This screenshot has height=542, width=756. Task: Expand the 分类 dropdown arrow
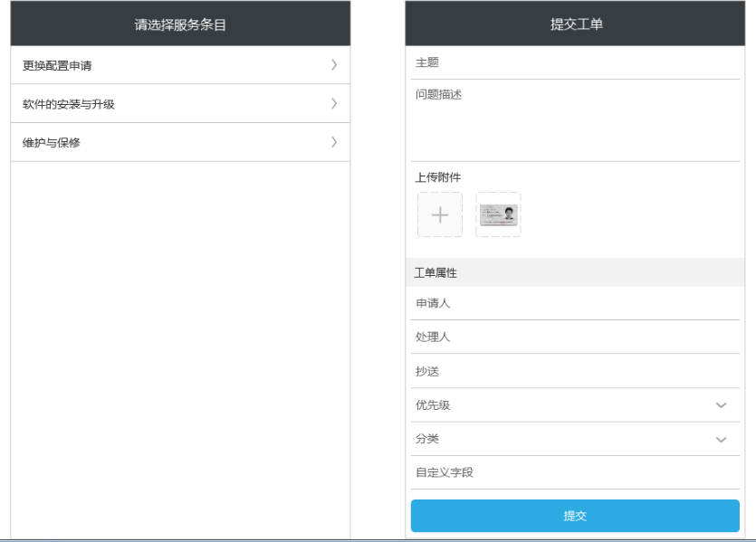pos(721,440)
